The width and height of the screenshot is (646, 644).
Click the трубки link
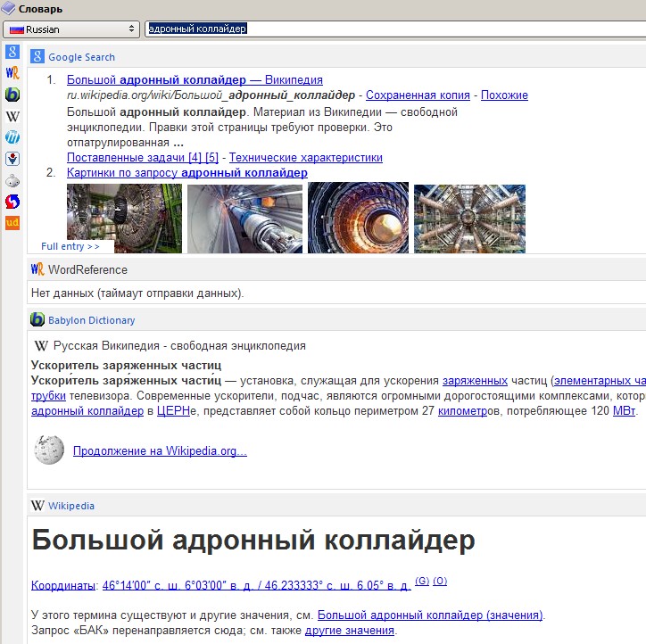point(48,396)
